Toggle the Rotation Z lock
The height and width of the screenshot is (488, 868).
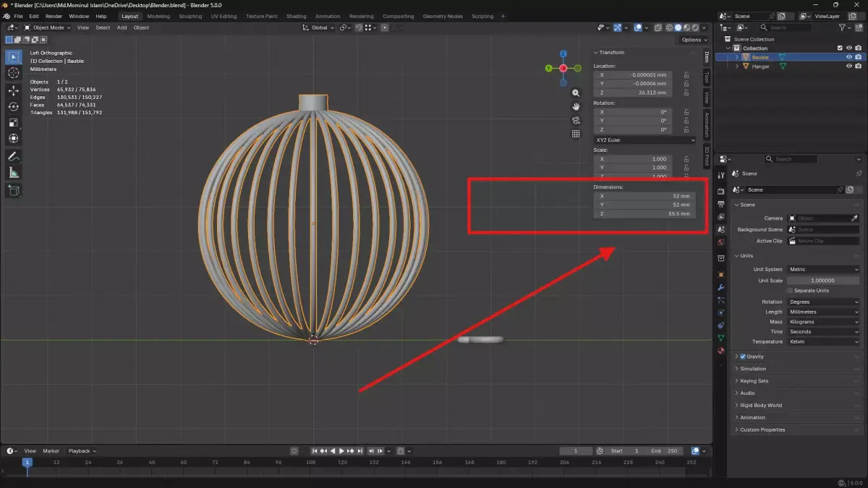tap(686, 129)
